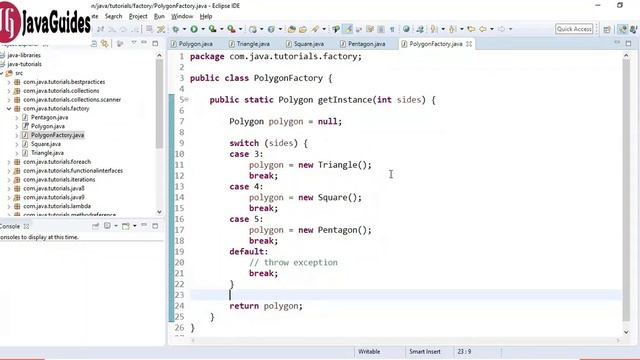Click the Coverage run icon
640x360 pixels.
point(212,29)
